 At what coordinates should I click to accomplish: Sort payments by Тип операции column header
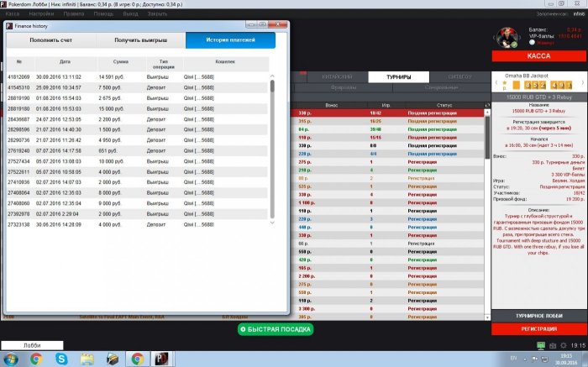pos(164,64)
